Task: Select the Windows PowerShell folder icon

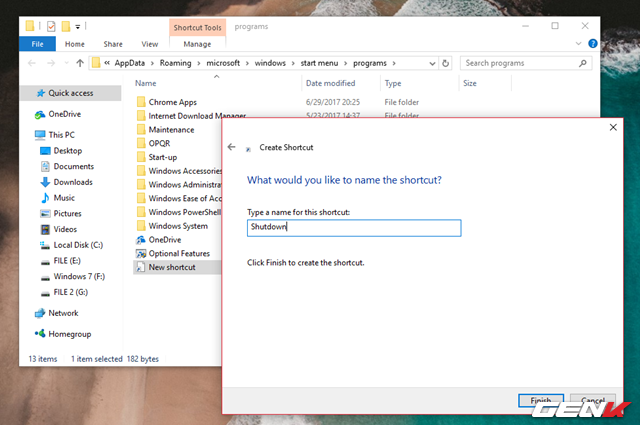Action: [141, 212]
